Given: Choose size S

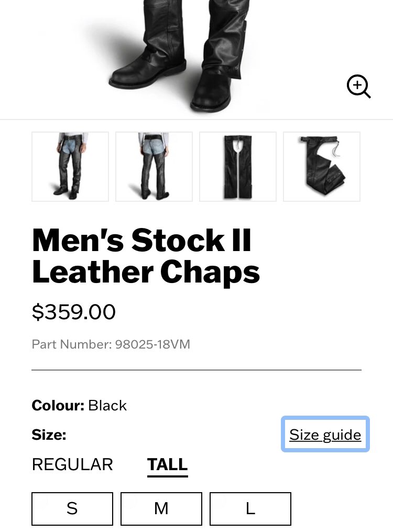Looking at the screenshot, I should [x=72, y=508].
